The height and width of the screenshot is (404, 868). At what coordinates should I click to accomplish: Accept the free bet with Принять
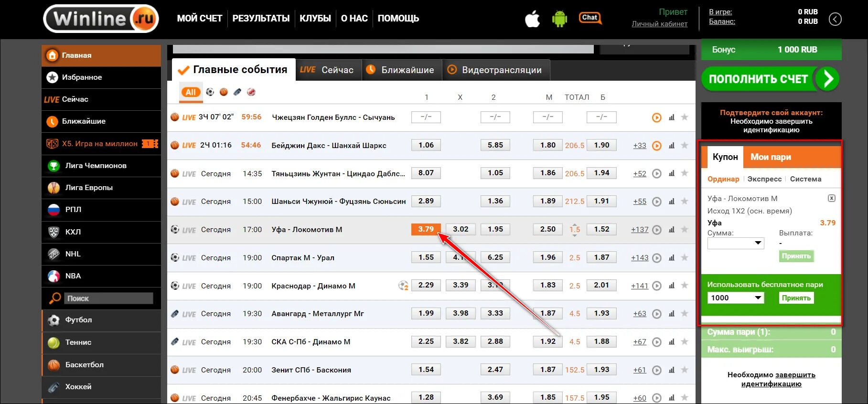click(796, 298)
